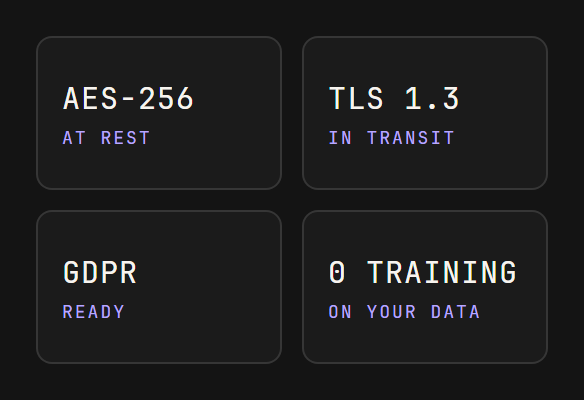Click the word TRANSIT in purple
Image resolution: width=584 pixels, height=400 pixels.
click(411, 138)
